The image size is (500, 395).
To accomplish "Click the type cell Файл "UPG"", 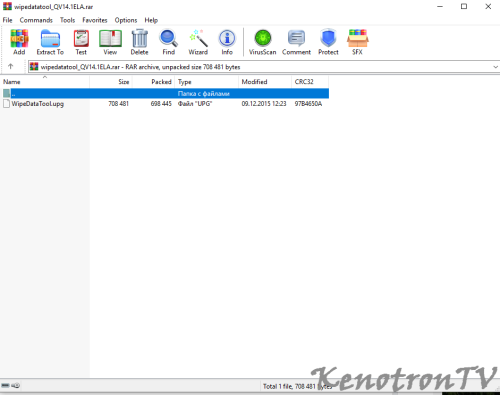I will pyautogui.click(x=195, y=104).
